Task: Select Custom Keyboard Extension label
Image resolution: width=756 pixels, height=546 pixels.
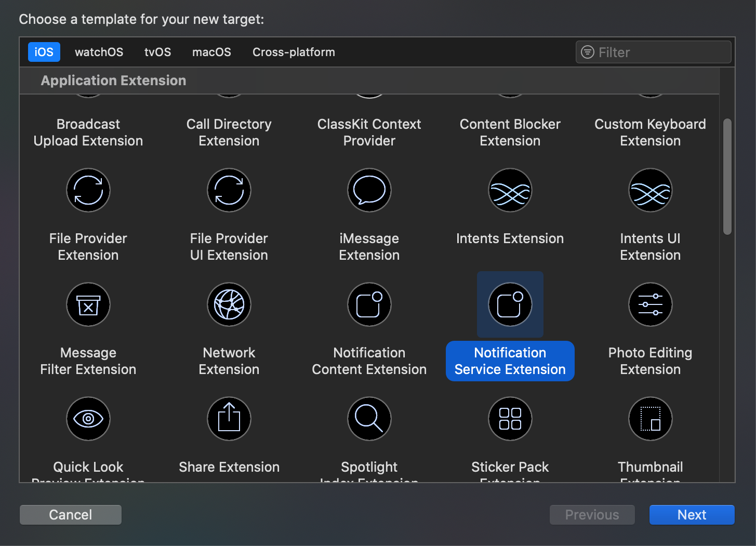Action: (x=651, y=132)
